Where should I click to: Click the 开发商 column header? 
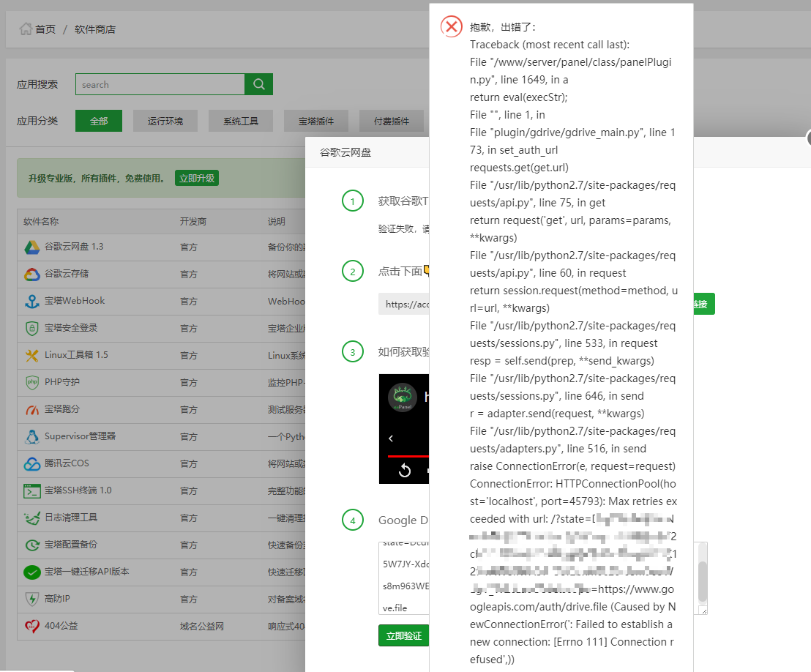pyautogui.click(x=193, y=221)
